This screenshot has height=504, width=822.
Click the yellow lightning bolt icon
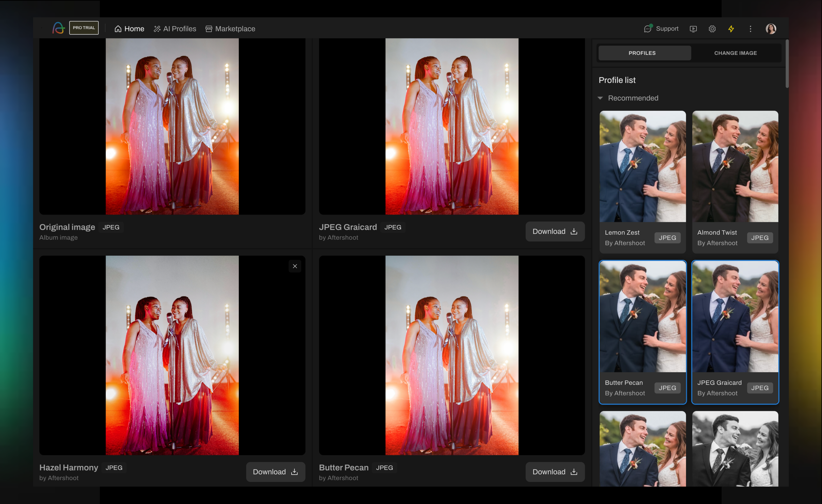click(x=731, y=29)
